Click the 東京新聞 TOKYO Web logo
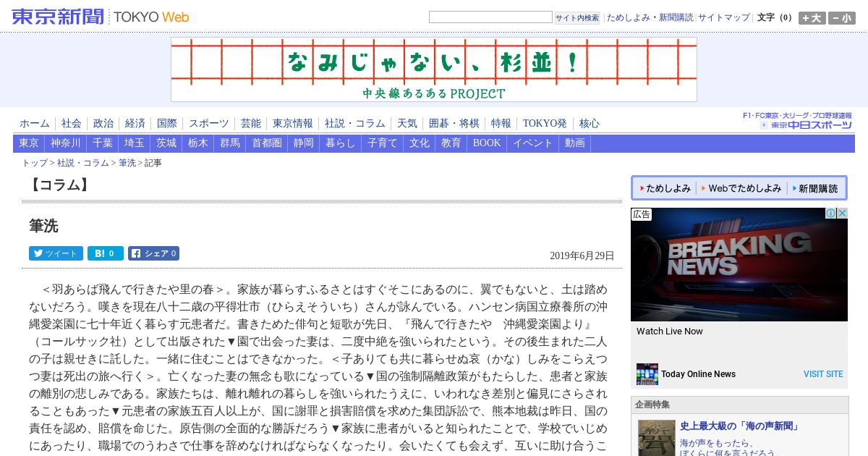Screen dimensions: 868x456 101,17
